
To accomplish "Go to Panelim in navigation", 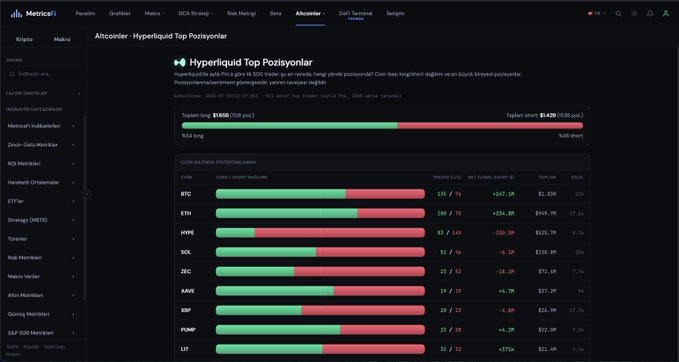I will pyautogui.click(x=85, y=13).
